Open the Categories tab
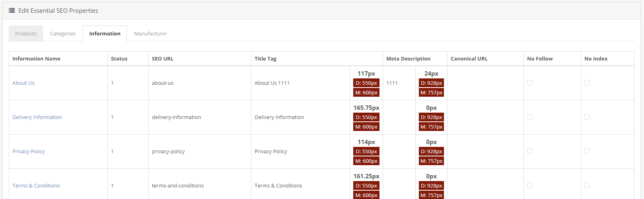 (63, 33)
